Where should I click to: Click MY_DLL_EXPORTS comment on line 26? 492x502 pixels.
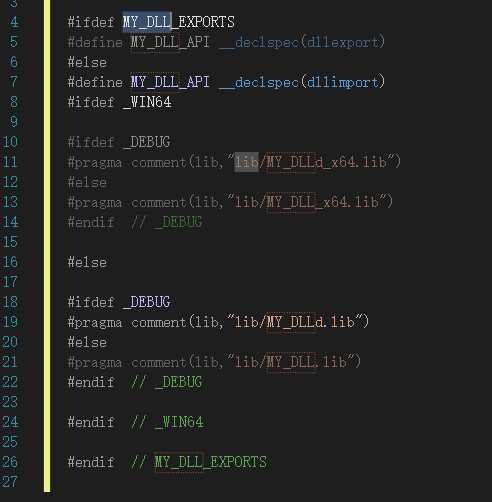pyautogui.click(x=210, y=462)
